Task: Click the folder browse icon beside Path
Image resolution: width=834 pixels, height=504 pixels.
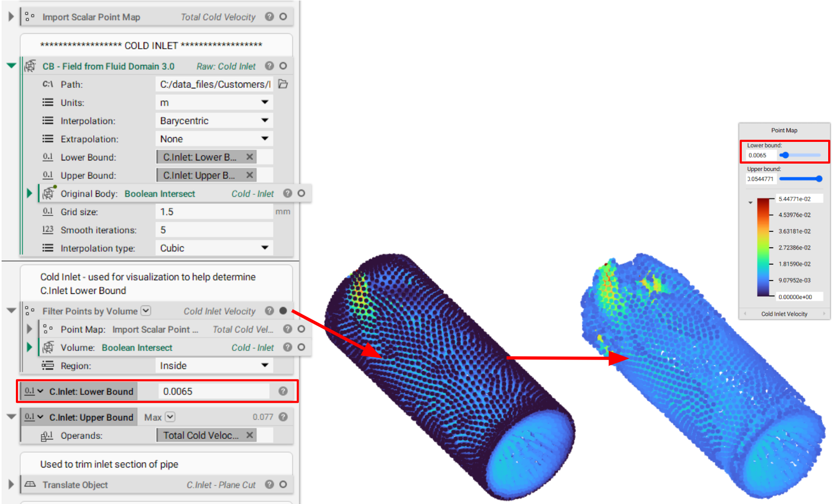Action: point(283,84)
